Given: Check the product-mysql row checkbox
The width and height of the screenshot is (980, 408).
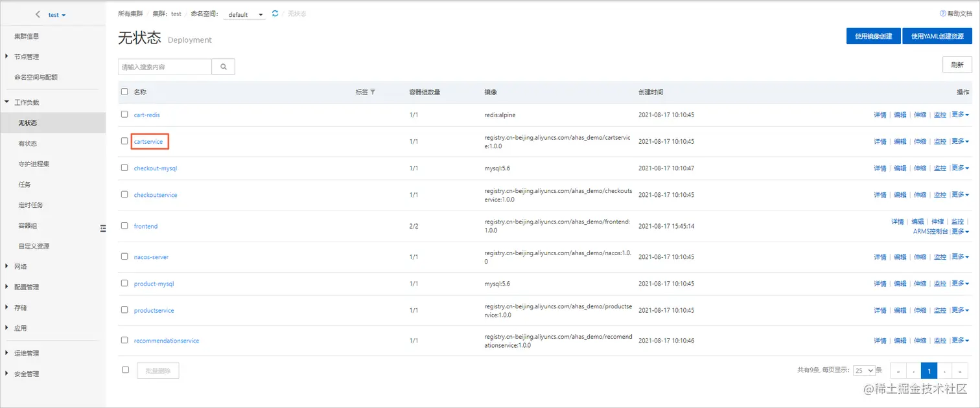Looking at the screenshot, I should tap(124, 283).
